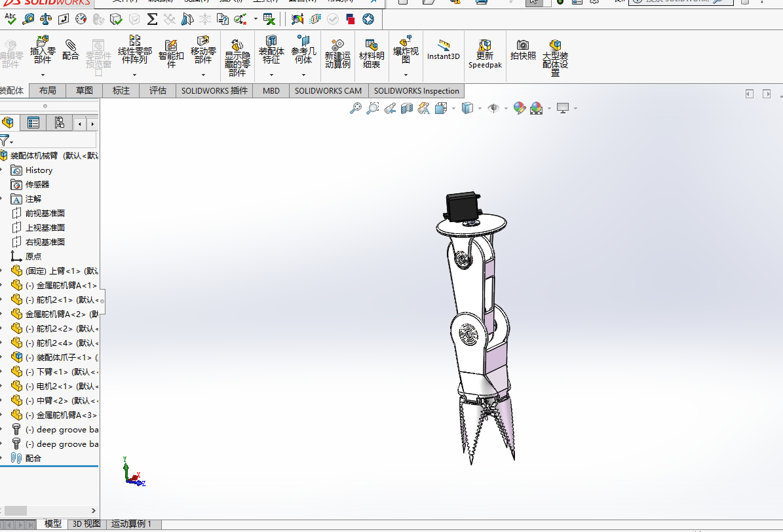Open Bill of Materials (材料明细表)
The image size is (783, 532).
click(x=372, y=54)
